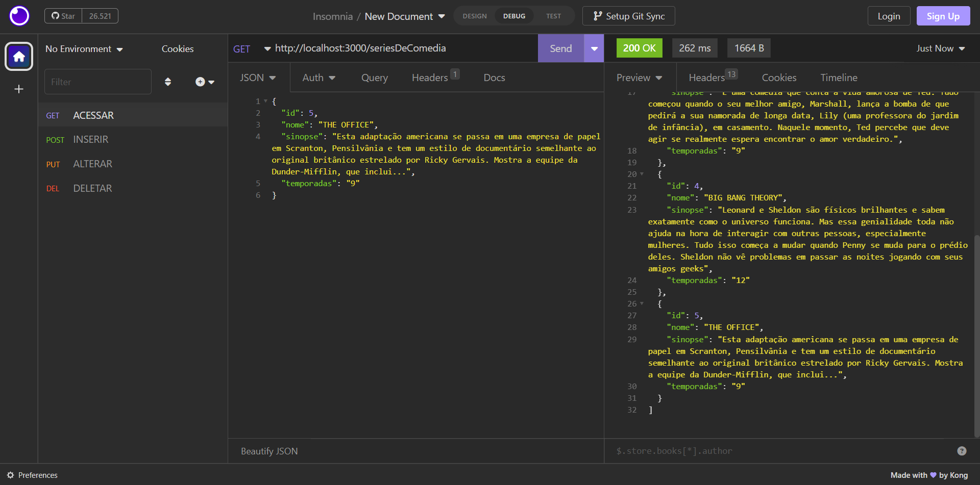Select the DEL DELETAR request
980x485 pixels.
coord(133,188)
